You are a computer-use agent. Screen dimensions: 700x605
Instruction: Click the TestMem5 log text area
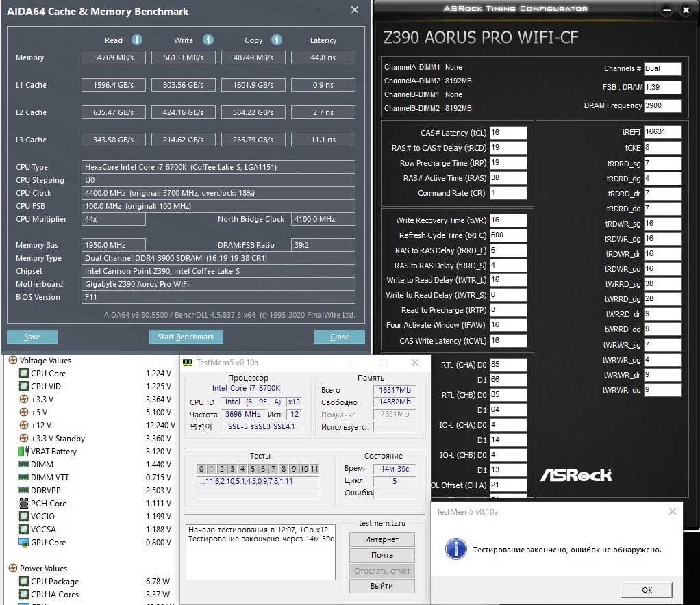point(260,552)
